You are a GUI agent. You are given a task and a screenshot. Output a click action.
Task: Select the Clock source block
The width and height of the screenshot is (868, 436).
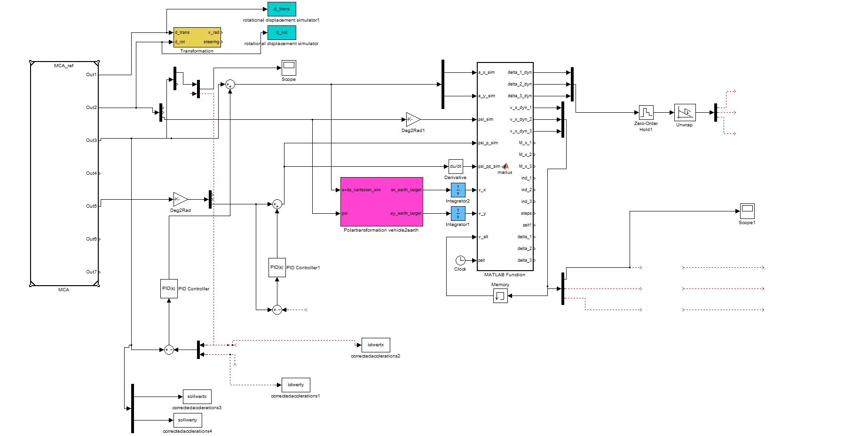(x=460, y=260)
